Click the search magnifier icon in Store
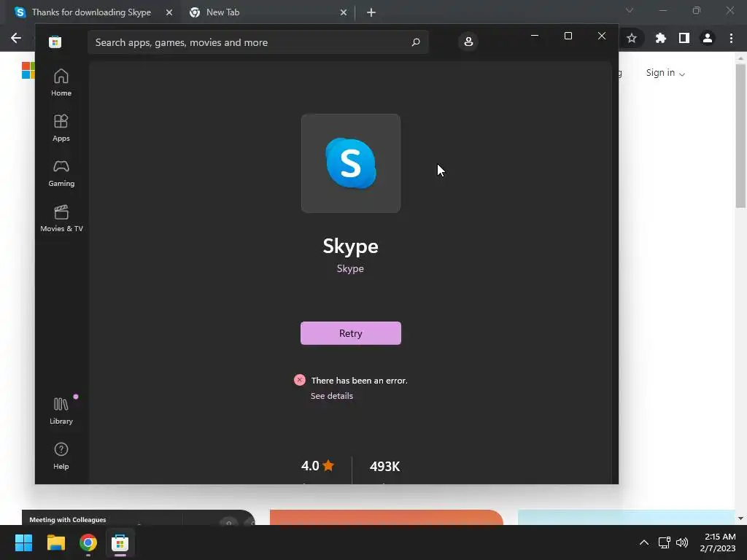The width and height of the screenshot is (747, 560). click(x=415, y=42)
